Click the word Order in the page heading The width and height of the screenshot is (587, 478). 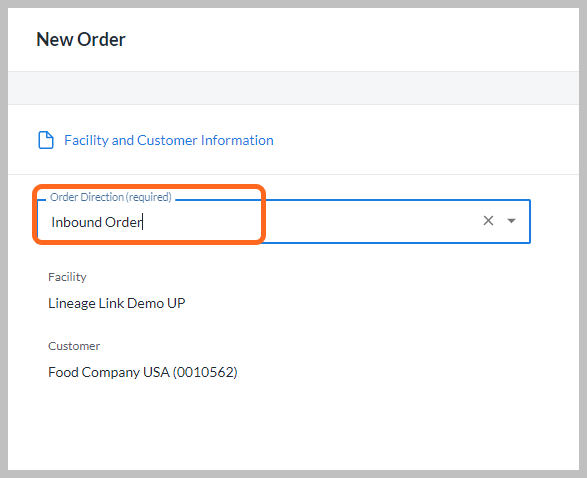[101, 39]
